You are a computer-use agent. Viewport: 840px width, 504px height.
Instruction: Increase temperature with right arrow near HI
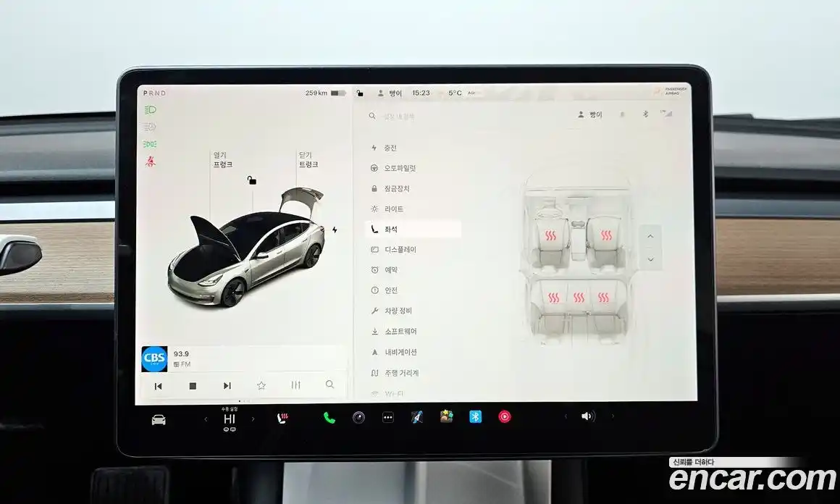[253, 419]
